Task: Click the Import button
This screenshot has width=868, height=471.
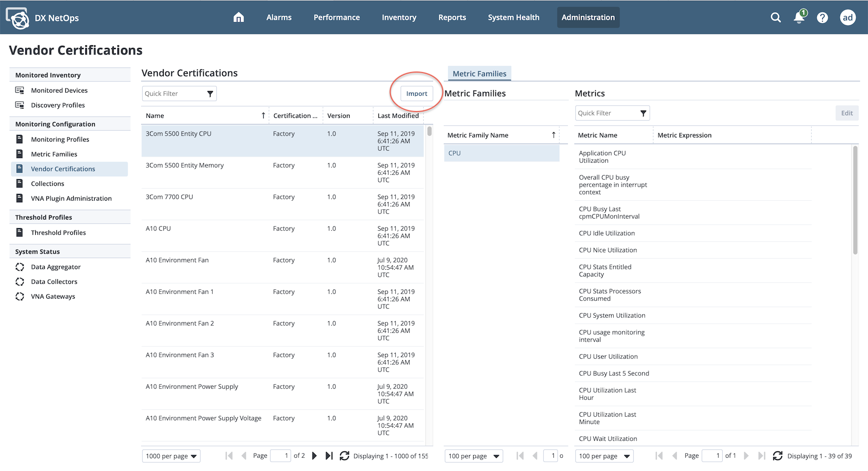Action: [x=416, y=93]
